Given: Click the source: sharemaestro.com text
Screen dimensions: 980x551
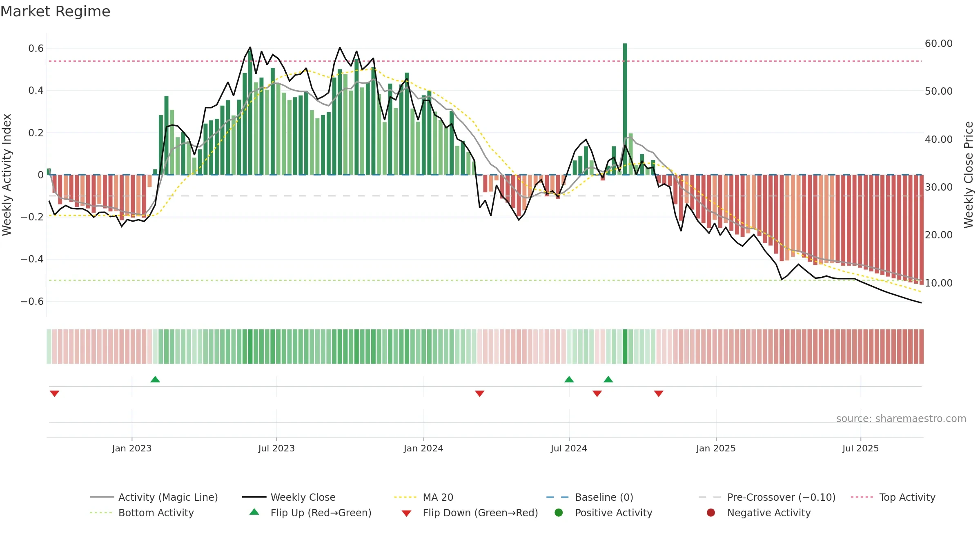Looking at the screenshot, I should (901, 418).
